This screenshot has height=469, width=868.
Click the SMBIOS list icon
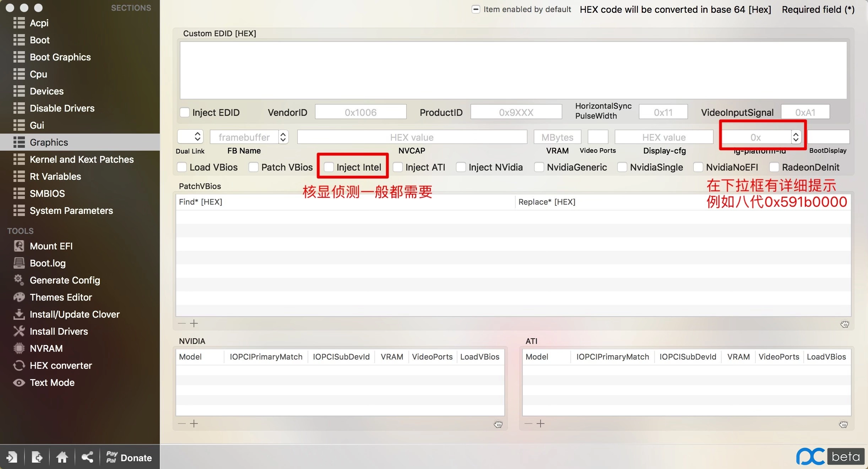point(19,194)
